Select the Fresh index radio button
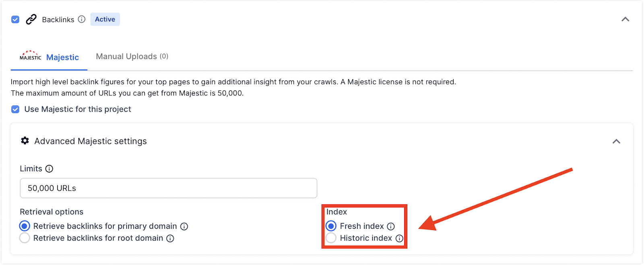Screen dimensions: 644x265 (331, 226)
